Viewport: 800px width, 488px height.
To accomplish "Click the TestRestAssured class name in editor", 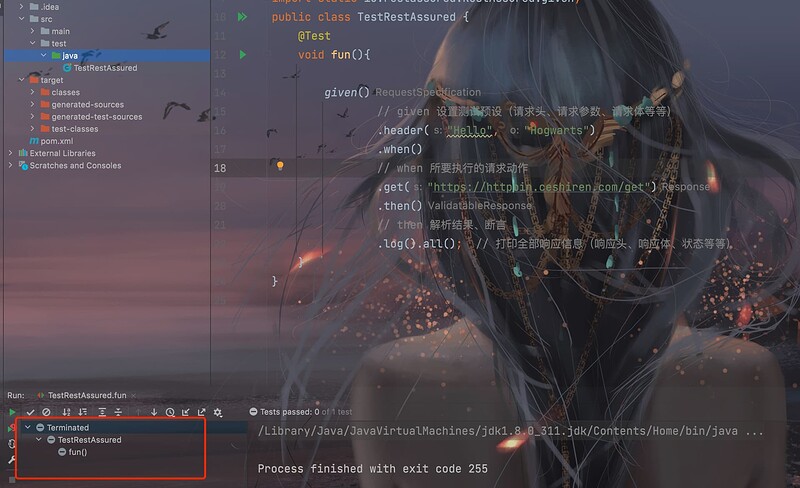I will click(406, 17).
